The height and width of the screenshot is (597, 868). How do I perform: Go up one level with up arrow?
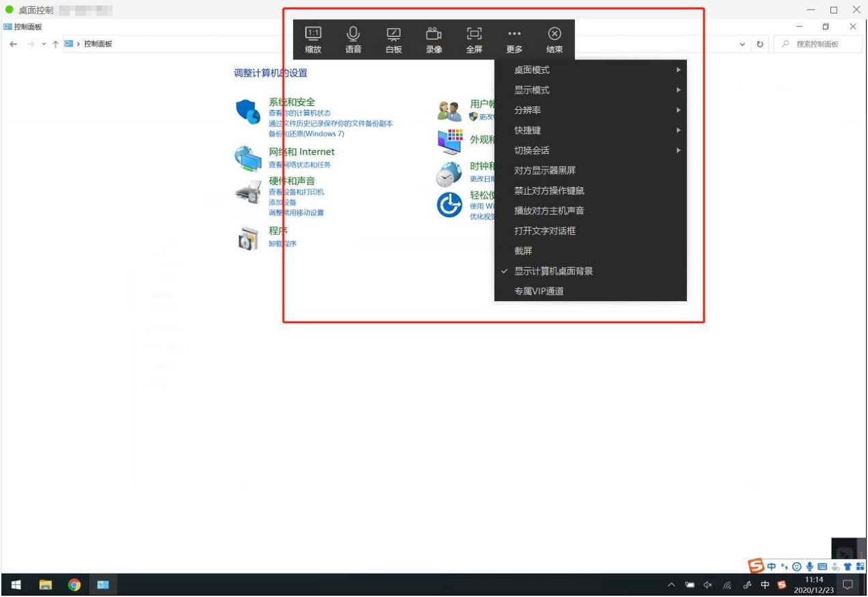pos(55,44)
